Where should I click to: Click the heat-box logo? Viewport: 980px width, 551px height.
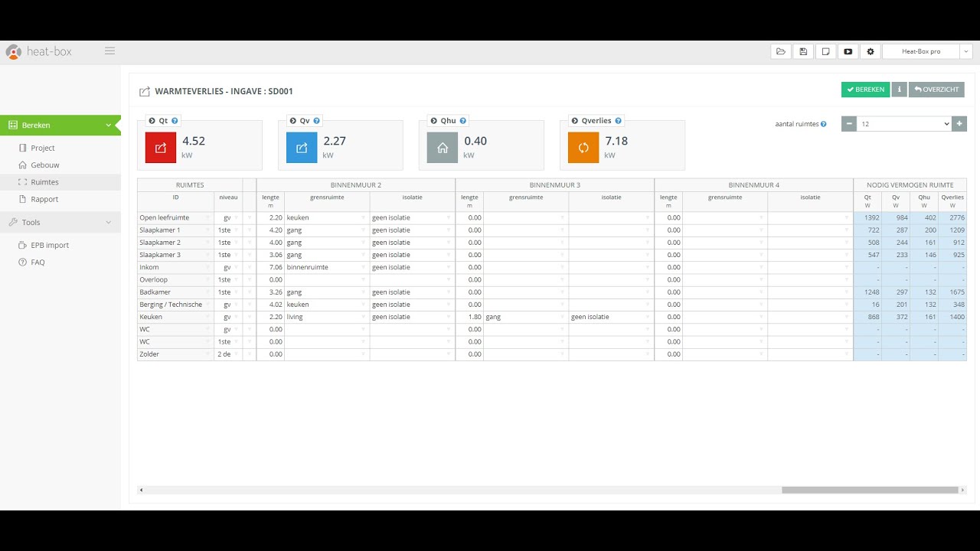click(39, 51)
